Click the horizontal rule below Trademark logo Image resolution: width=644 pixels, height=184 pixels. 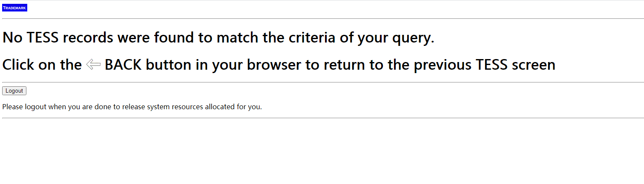[322, 19]
